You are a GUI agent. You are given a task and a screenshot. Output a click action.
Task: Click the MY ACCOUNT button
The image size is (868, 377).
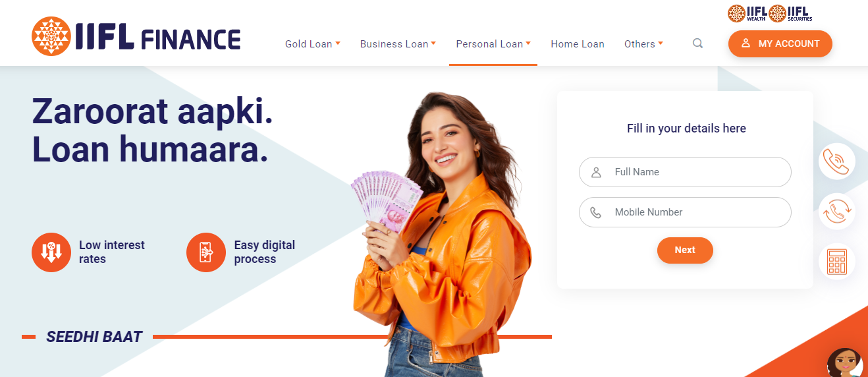tap(780, 43)
